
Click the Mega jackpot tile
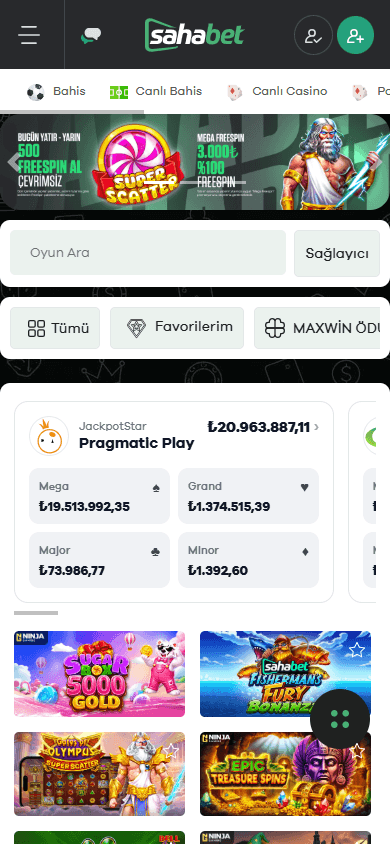click(x=100, y=496)
